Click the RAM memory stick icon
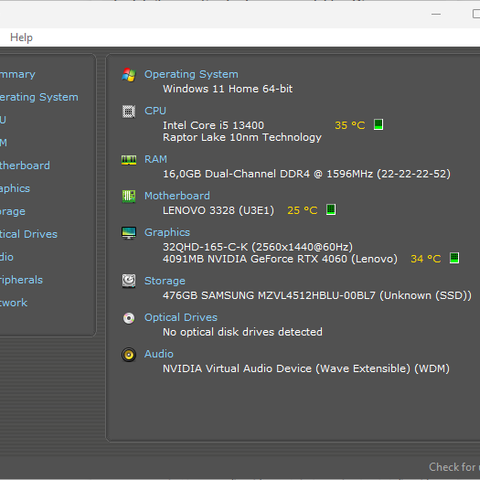 pos(129,160)
